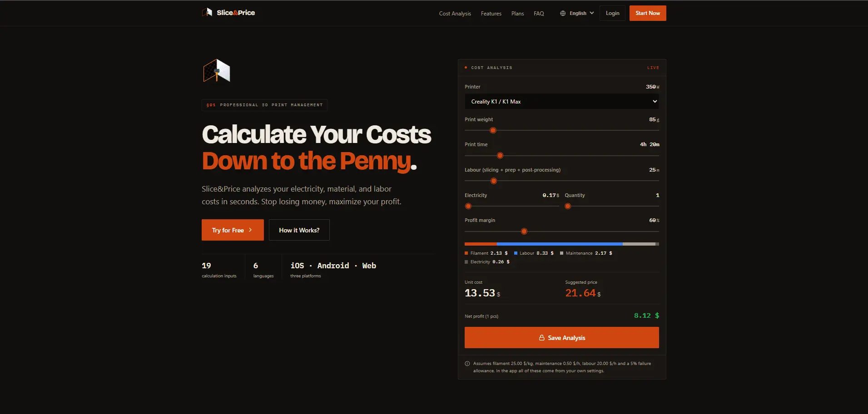This screenshot has width=868, height=414.
Task: Click the Print time value '4h 20m'
Action: [650, 144]
